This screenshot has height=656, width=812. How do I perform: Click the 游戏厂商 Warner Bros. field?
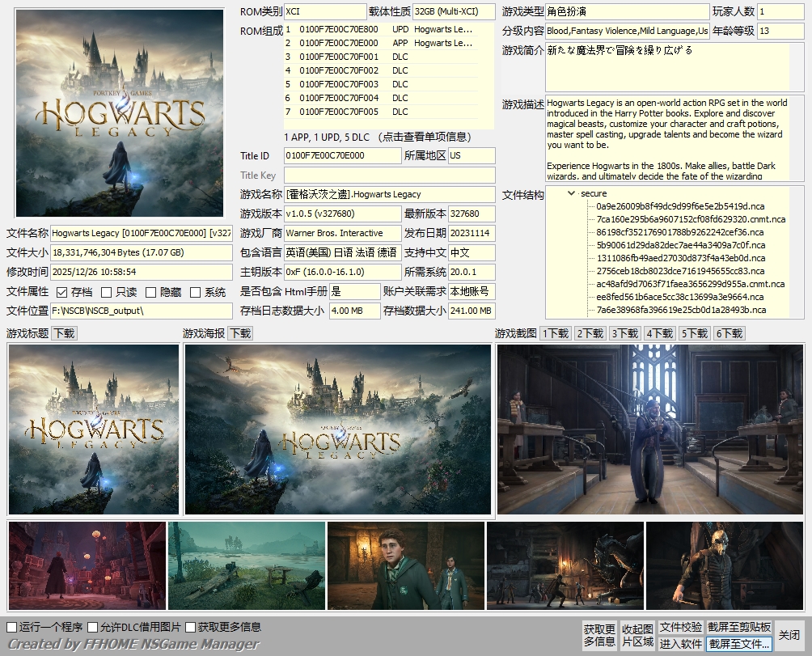click(x=343, y=233)
